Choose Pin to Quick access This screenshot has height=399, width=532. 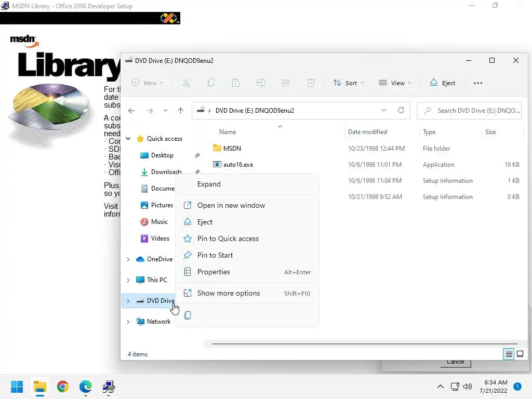click(x=247, y=238)
